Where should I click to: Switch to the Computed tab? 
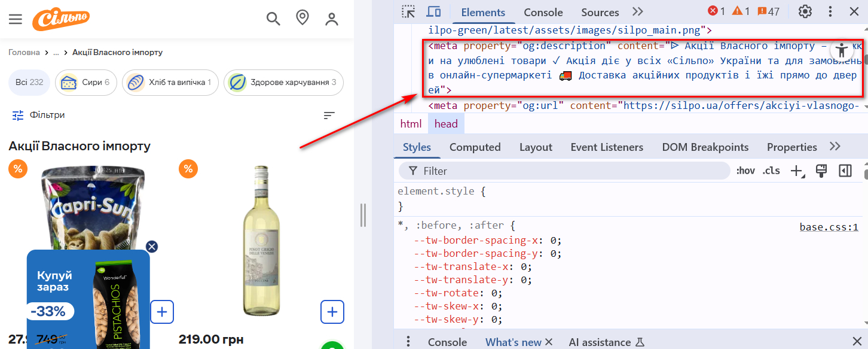point(475,147)
